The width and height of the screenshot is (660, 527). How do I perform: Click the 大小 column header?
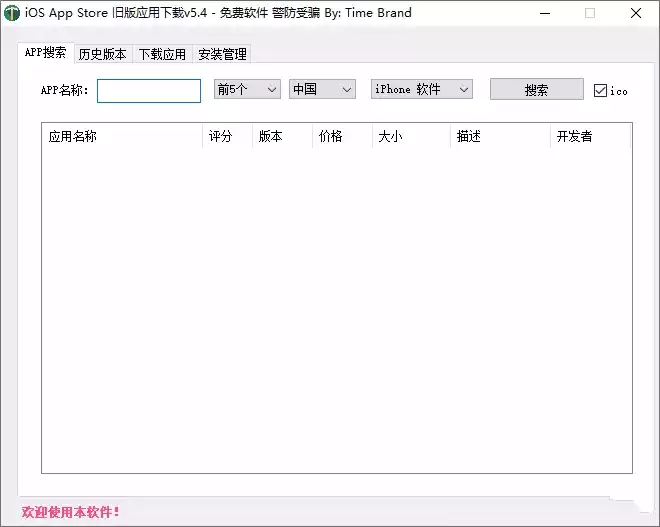coord(411,136)
